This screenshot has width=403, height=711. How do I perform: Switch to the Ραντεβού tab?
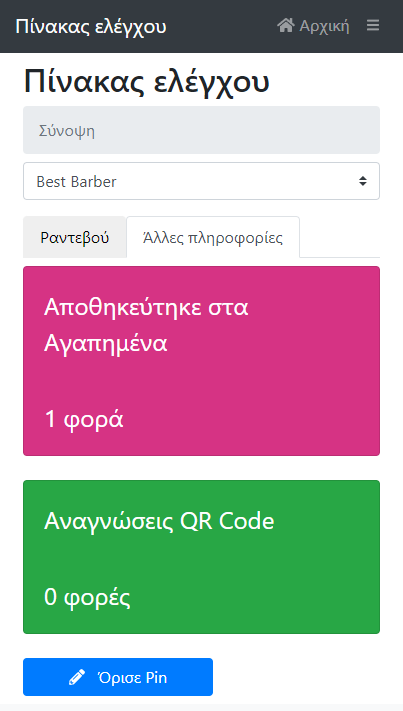[75, 237]
